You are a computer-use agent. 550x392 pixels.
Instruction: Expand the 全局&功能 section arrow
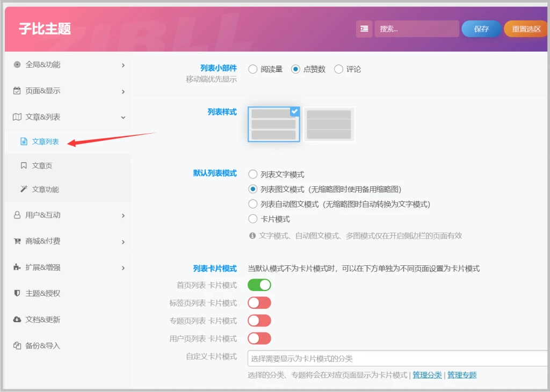click(123, 65)
